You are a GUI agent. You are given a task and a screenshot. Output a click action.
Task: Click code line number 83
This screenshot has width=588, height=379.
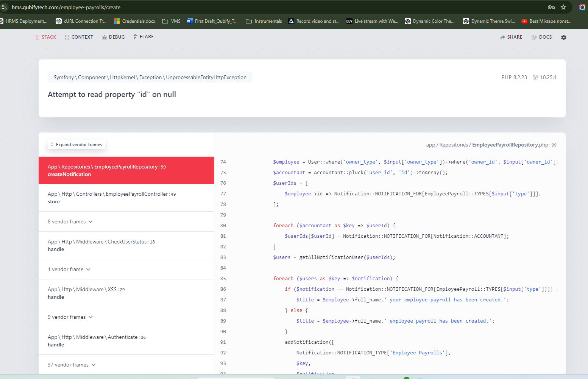coord(223,257)
